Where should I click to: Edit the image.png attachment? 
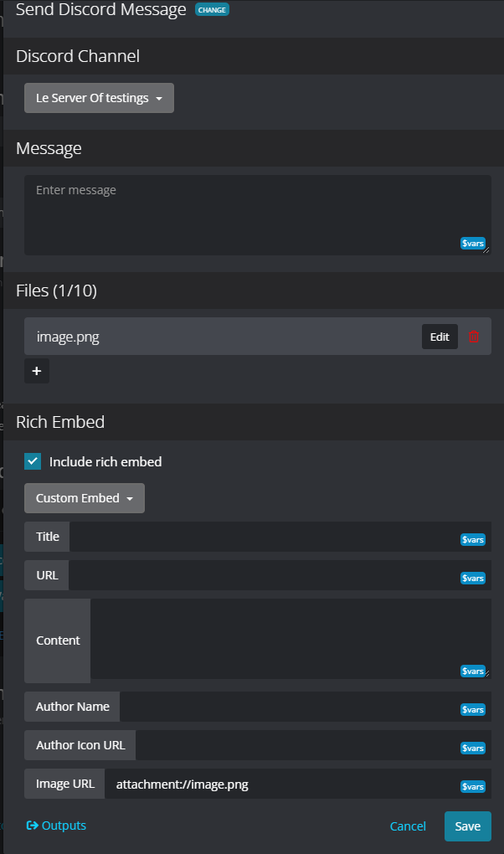[x=439, y=337]
